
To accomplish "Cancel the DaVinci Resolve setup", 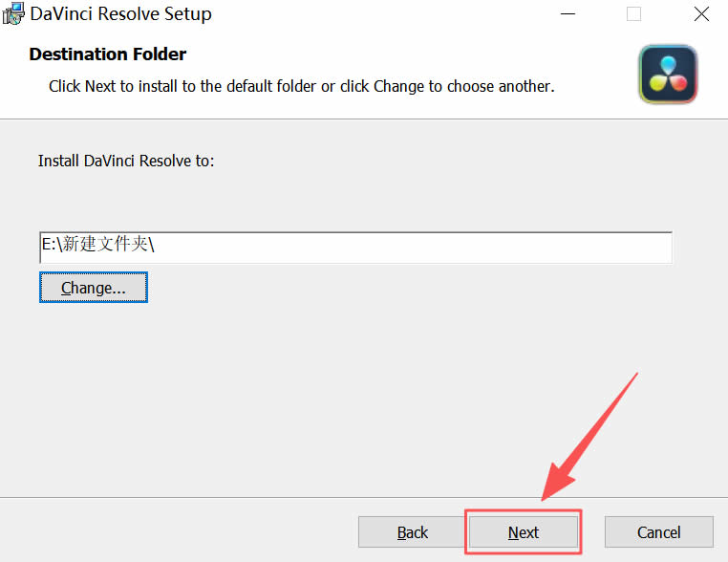I will (659, 531).
